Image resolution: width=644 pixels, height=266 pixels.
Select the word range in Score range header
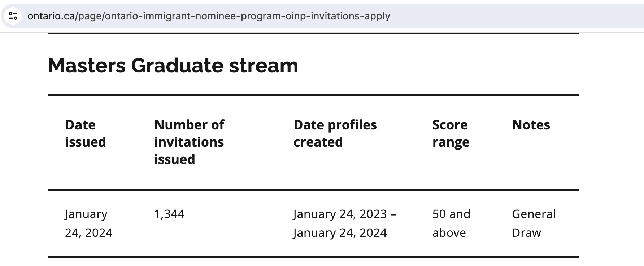tap(451, 143)
